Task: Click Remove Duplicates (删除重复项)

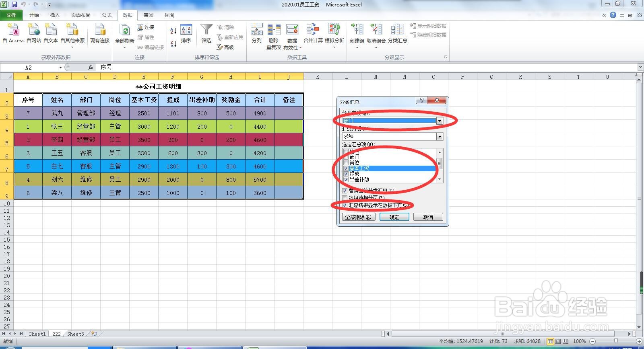Action: [x=274, y=36]
